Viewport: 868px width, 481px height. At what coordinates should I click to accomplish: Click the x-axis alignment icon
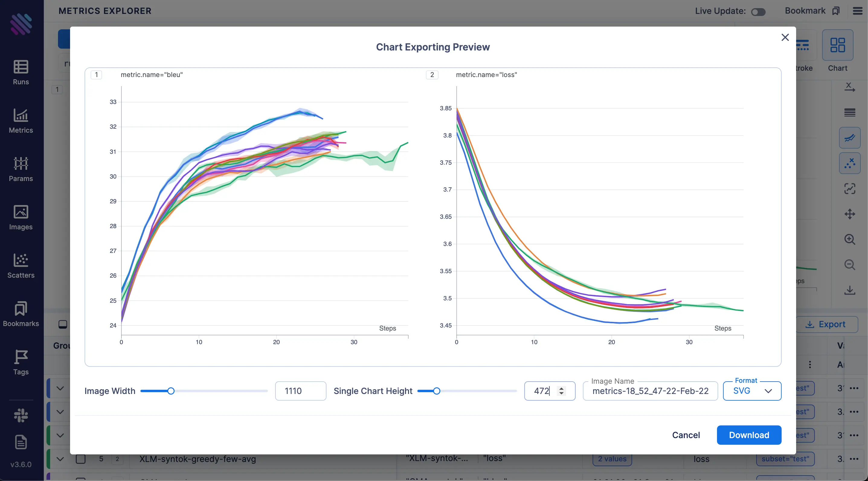click(x=850, y=87)
